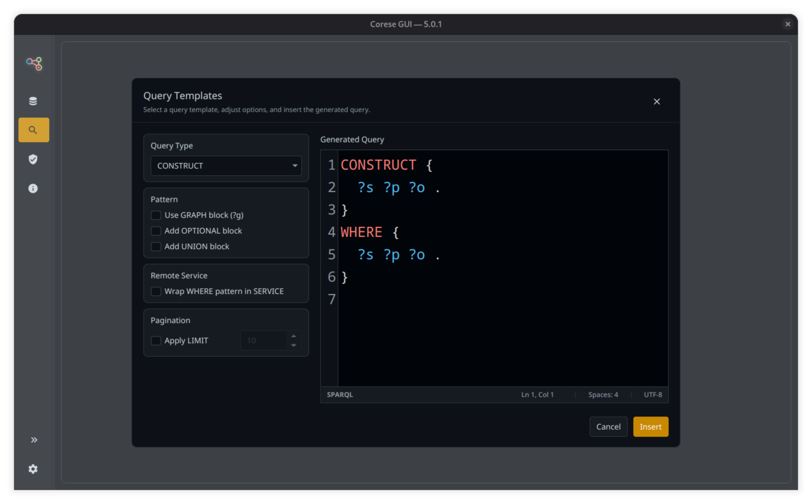The height and width of the screenshot is (504, 812).
Task: Close the Corese GUI window
Action: click(x=787, y=24)
